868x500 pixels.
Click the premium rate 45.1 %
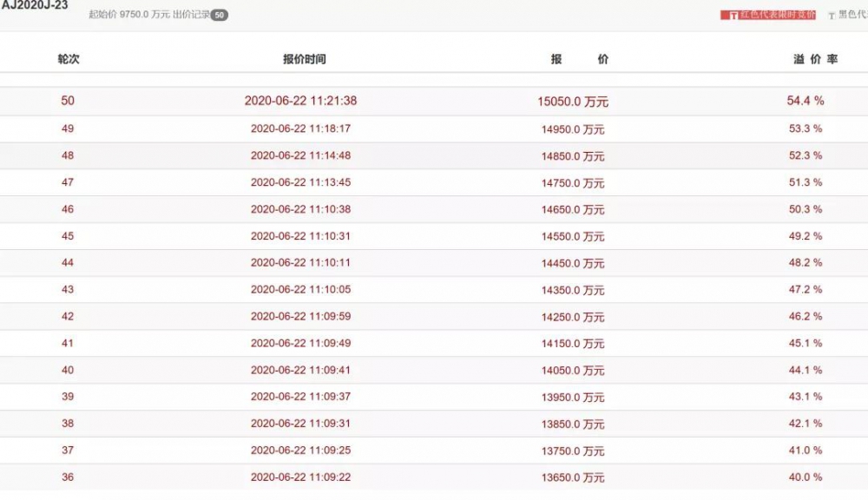coord(806,343)
